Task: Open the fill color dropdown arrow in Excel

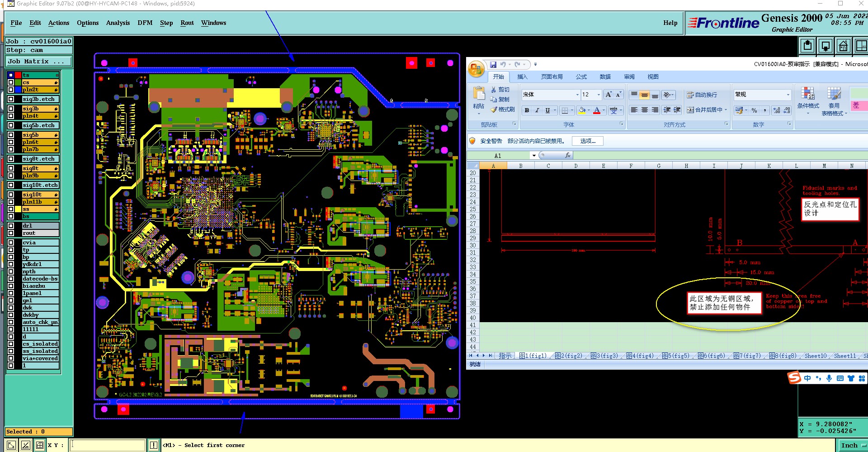Action: (589, 110)
